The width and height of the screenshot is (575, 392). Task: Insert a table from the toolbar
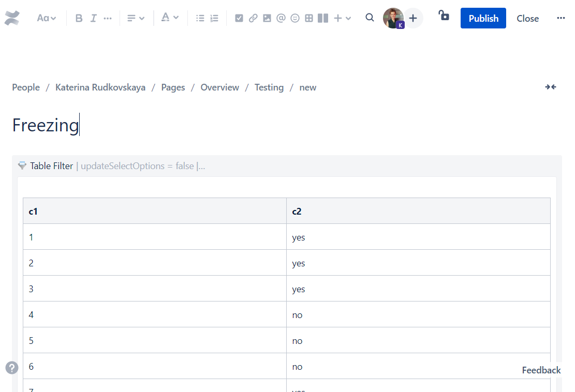[x=308, y=18]
